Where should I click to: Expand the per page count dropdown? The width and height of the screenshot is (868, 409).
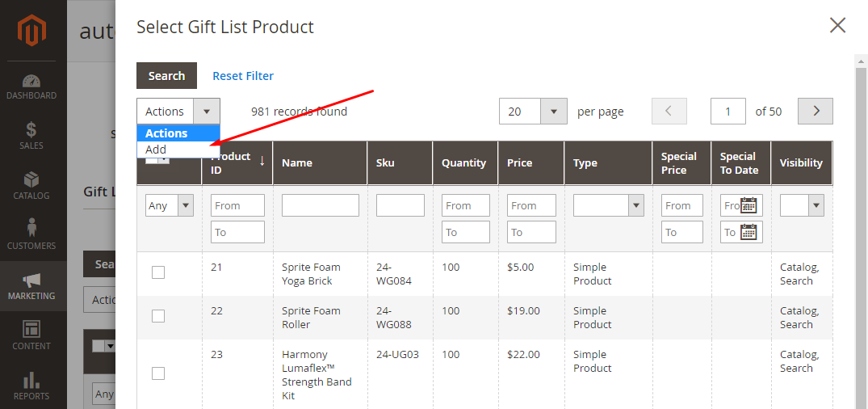(553, 112)
